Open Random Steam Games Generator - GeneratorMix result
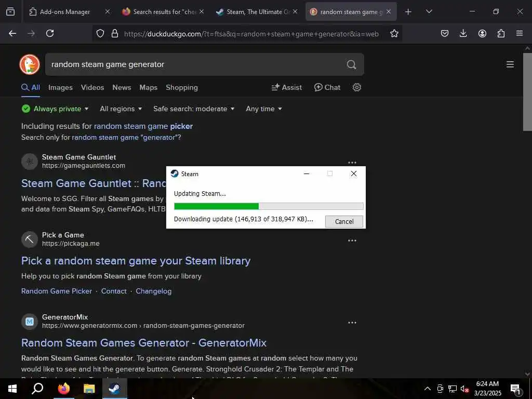This screenshot has width=532, height=399. pos(144,343)
